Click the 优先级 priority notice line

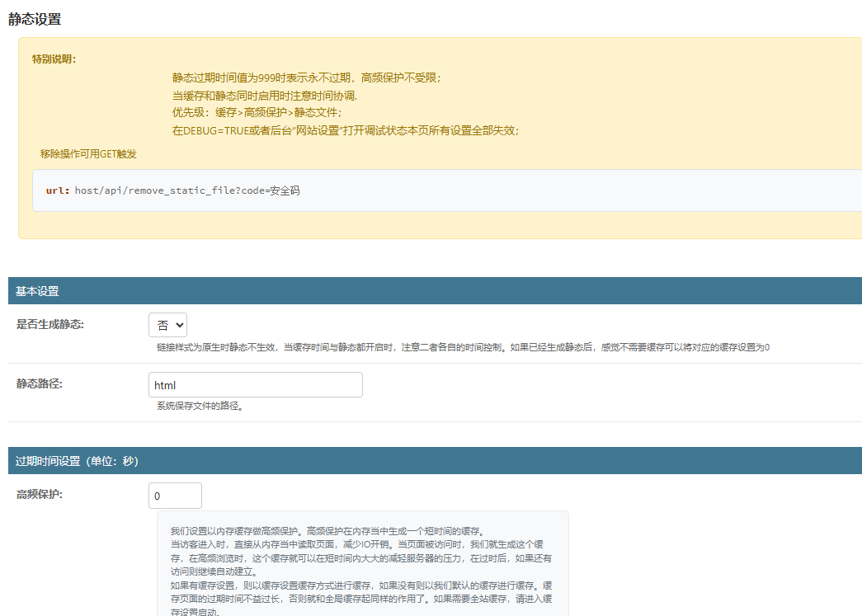pos(256,113)
